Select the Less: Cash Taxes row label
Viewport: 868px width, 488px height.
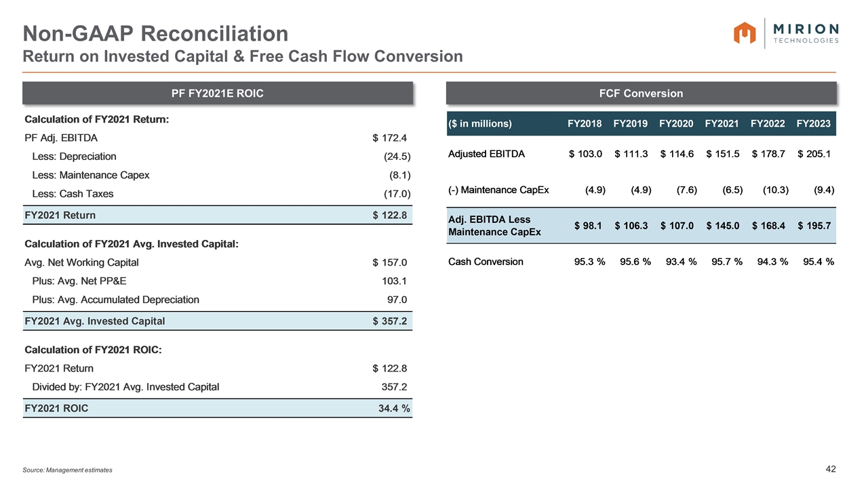pos(73,194)
